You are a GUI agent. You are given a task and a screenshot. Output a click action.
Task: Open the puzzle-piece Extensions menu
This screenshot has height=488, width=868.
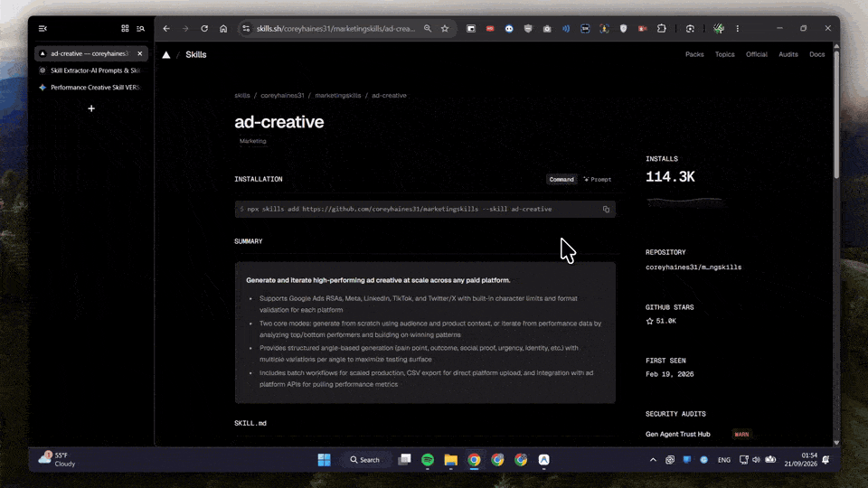662,28
